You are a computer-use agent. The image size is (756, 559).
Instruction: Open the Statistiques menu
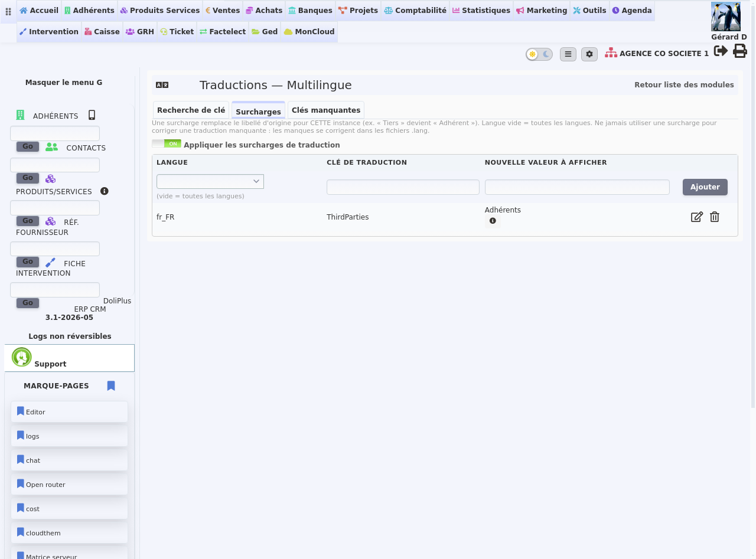click(481, 11)
